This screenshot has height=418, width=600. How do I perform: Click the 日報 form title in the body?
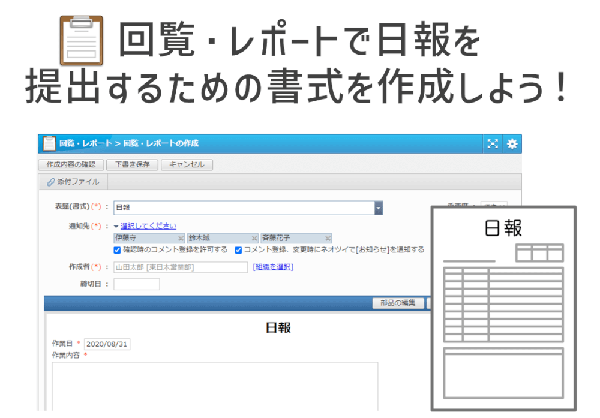click(278, 328)
